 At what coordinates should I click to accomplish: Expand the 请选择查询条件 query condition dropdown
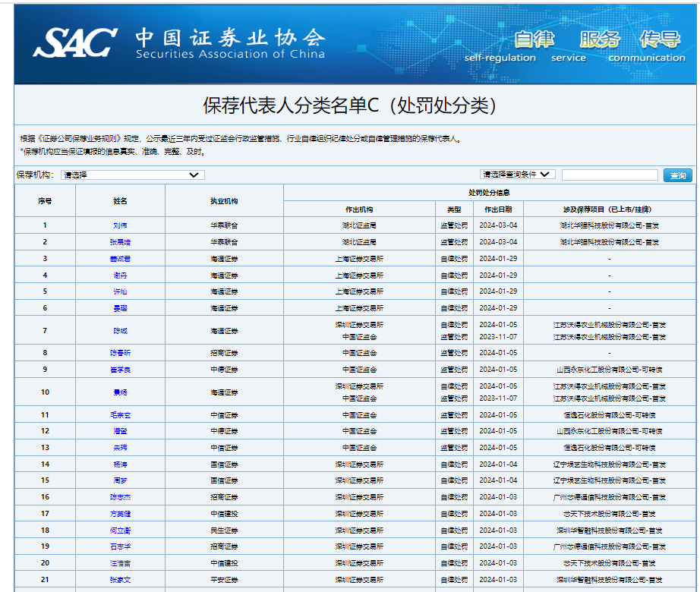tap(518, 175)
